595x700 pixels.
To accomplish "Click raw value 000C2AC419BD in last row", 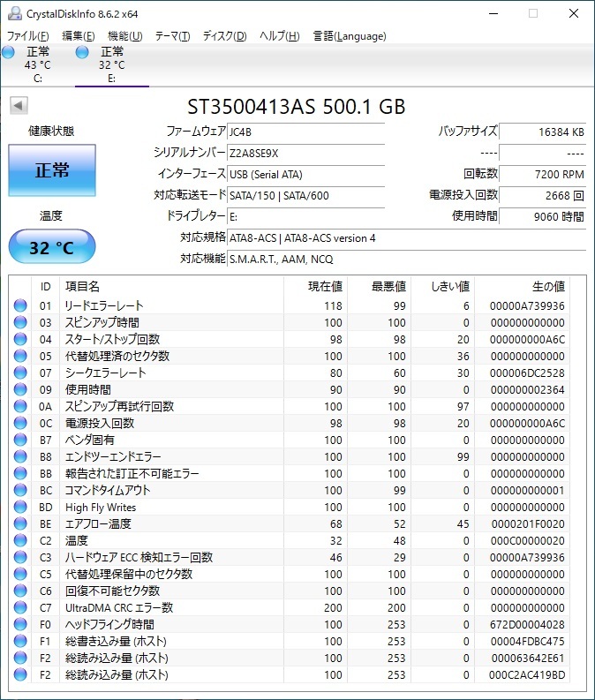I will 527,675.
